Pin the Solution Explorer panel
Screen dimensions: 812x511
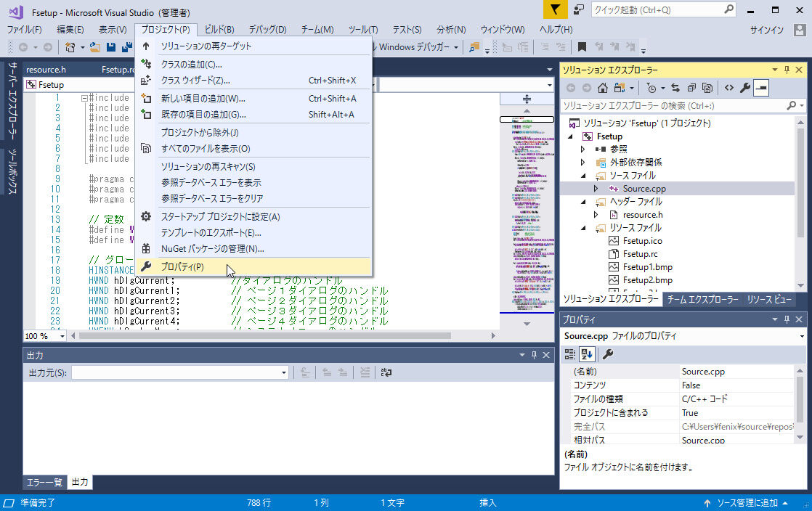tap(787, 70)
